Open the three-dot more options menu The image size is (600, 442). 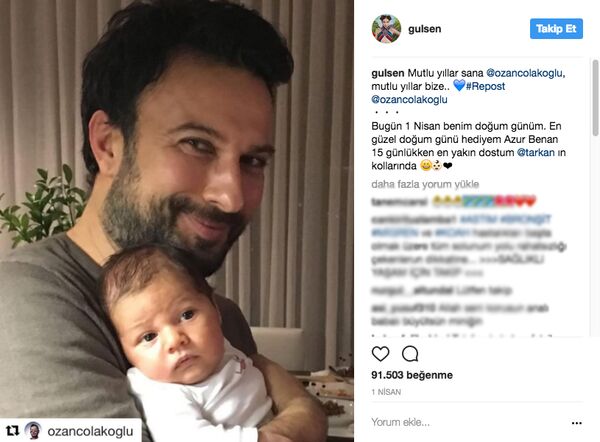(x=577, y=423)
